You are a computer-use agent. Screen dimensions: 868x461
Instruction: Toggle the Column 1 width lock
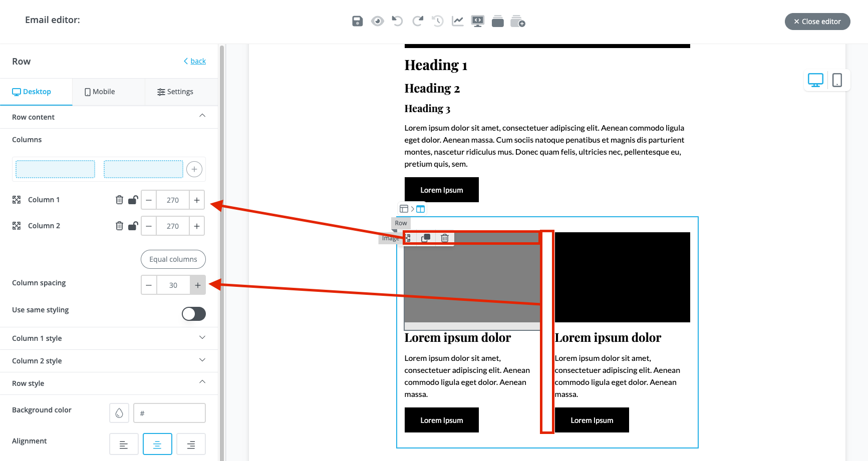pyautogui.click(x=133, y=200)
